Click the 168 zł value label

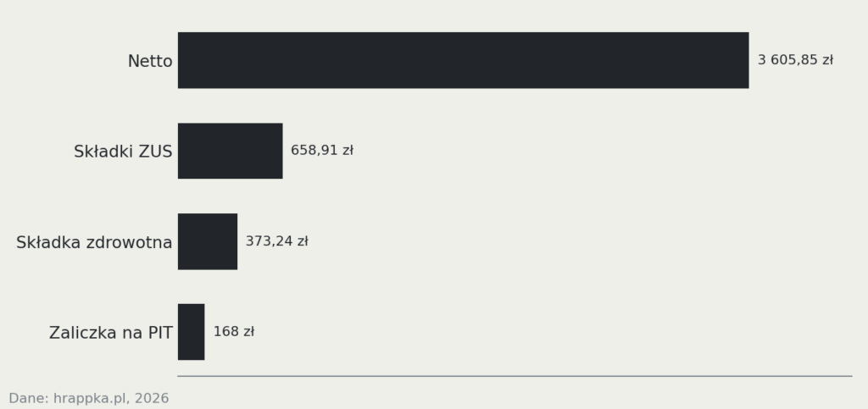(x=234, y=332)
